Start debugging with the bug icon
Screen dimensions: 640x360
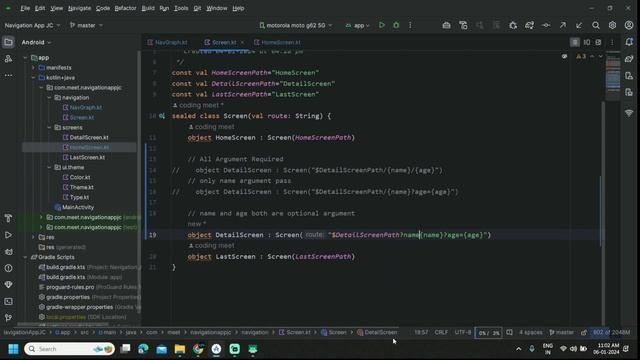point(396,25)
